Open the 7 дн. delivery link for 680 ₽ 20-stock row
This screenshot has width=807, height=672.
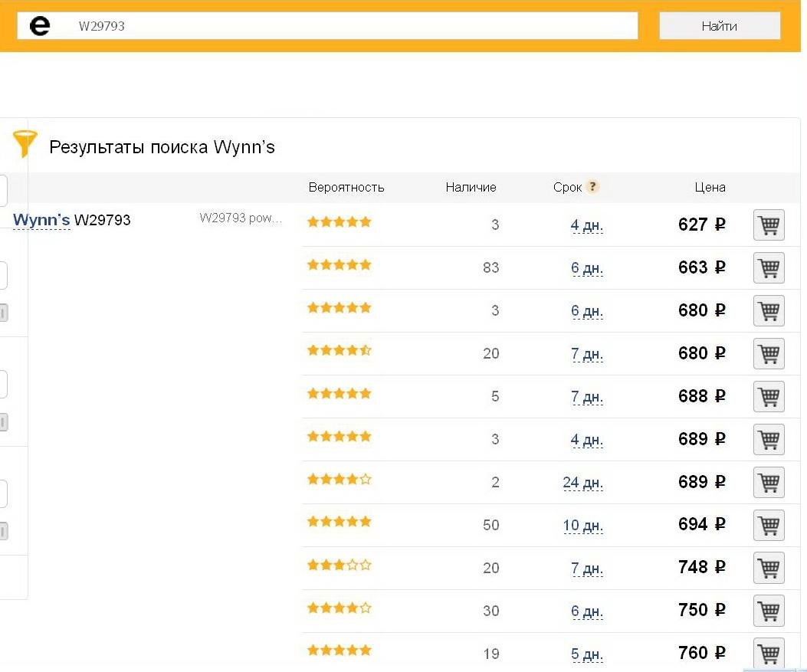coord(586,354)
